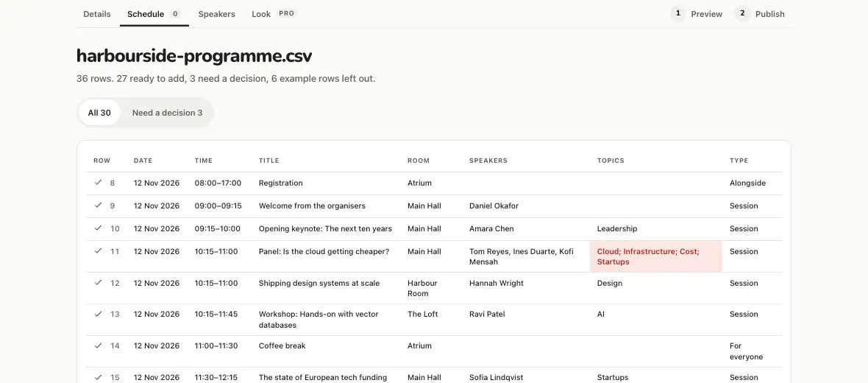Click the checkmark icon on row 15
This screenshot has height=383, width=868.
coord(98,376)
